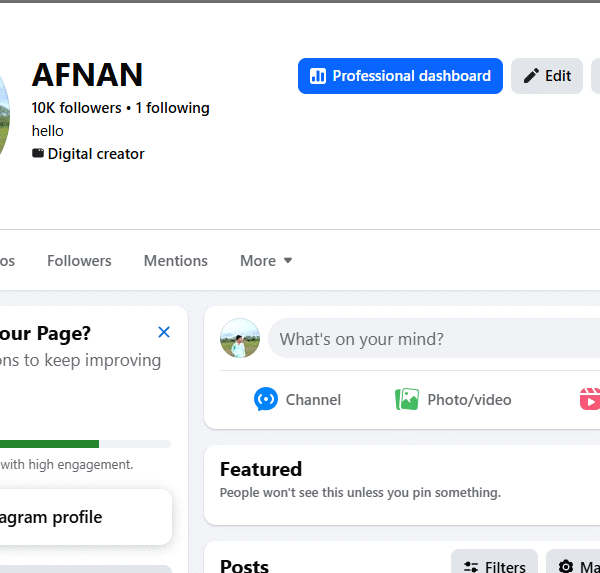600x573 pixels.
Task: Click the Photo/video icon
Action: coord(407,399)
